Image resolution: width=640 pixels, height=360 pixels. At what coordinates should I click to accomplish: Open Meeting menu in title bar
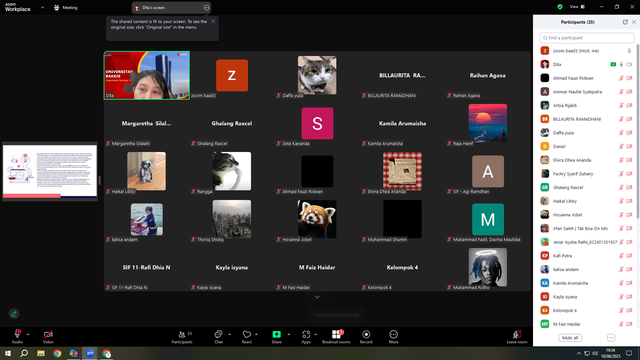pos(66,7)
